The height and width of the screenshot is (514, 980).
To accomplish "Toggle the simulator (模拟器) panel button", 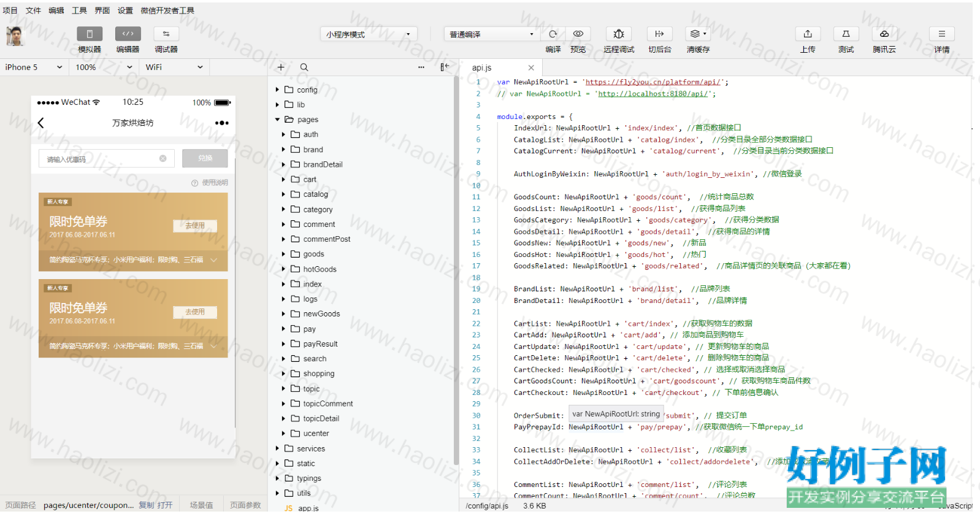I will [x=90, y=34].
